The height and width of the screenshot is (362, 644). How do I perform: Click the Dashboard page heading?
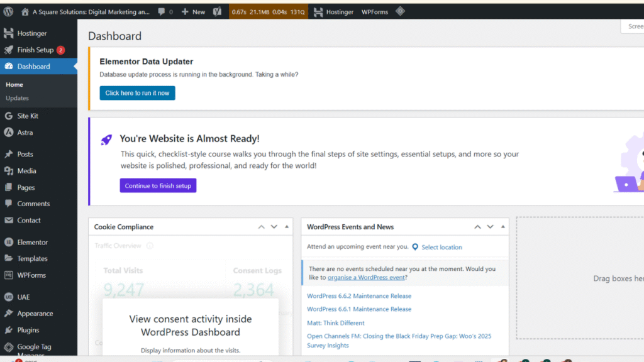(114, 36)
